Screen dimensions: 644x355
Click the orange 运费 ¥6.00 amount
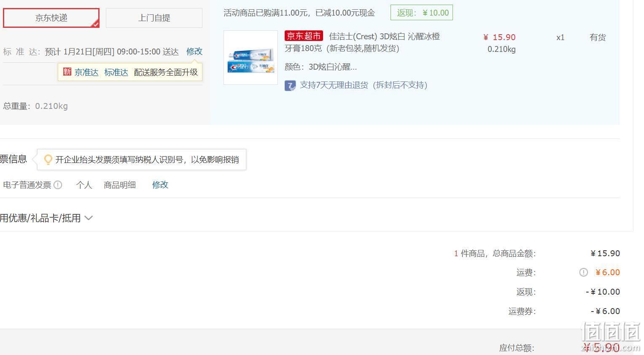(608, 272)
